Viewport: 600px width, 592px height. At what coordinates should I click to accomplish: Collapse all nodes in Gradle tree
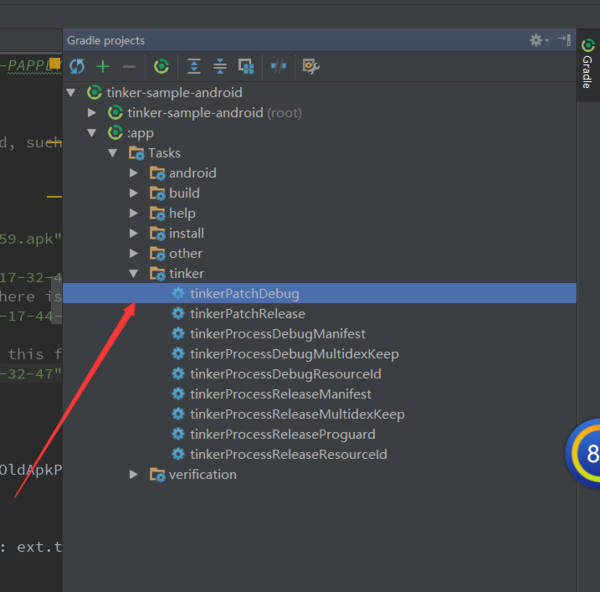pos(220,67)
